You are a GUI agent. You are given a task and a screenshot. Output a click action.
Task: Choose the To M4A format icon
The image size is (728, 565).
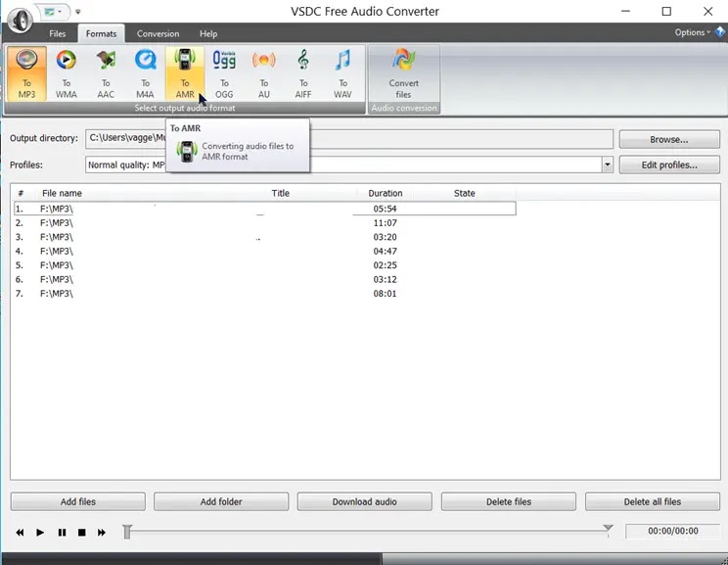pos(146,73)
